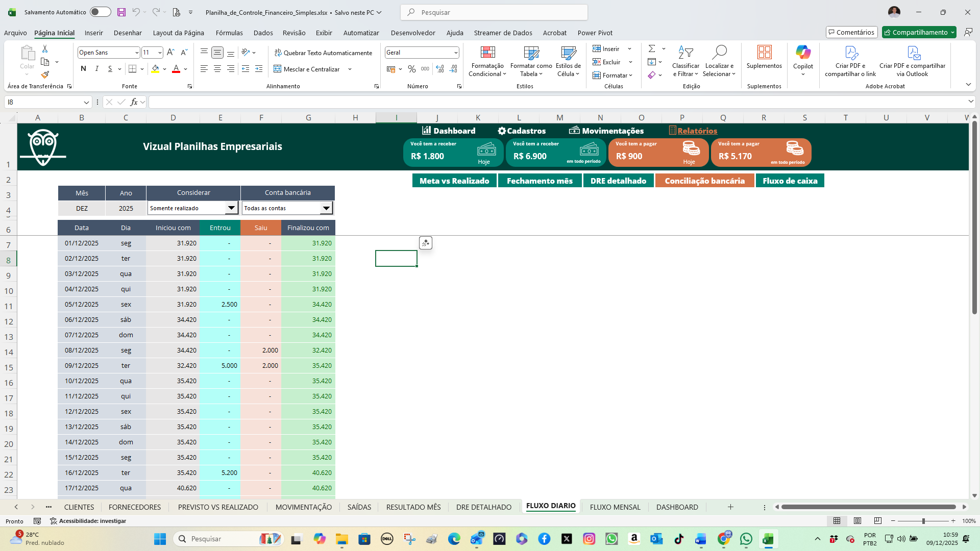Viewport: 980px width, 551px height.
Task: Open the Geral number format dropdown
Action: pos(455,53)
